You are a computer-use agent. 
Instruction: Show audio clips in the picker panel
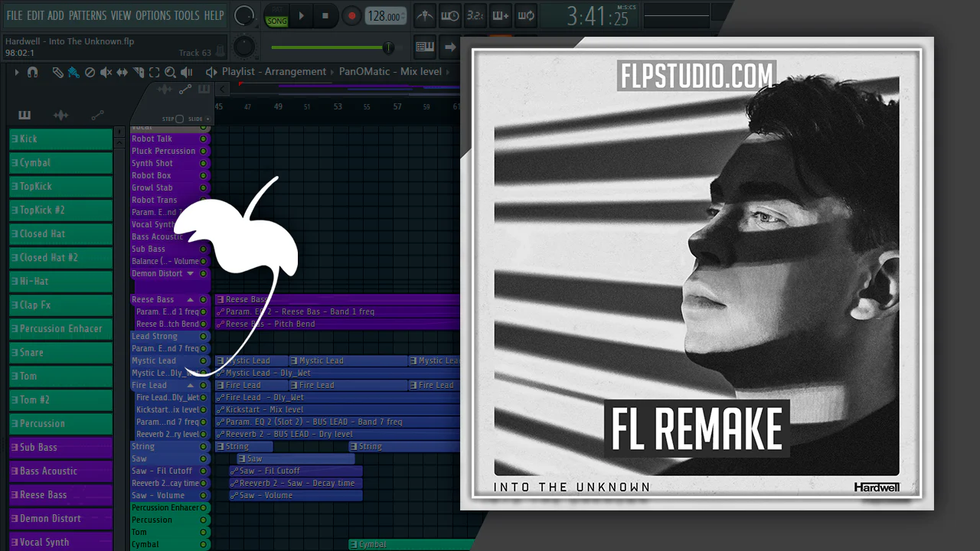click(x=60, y=116)
